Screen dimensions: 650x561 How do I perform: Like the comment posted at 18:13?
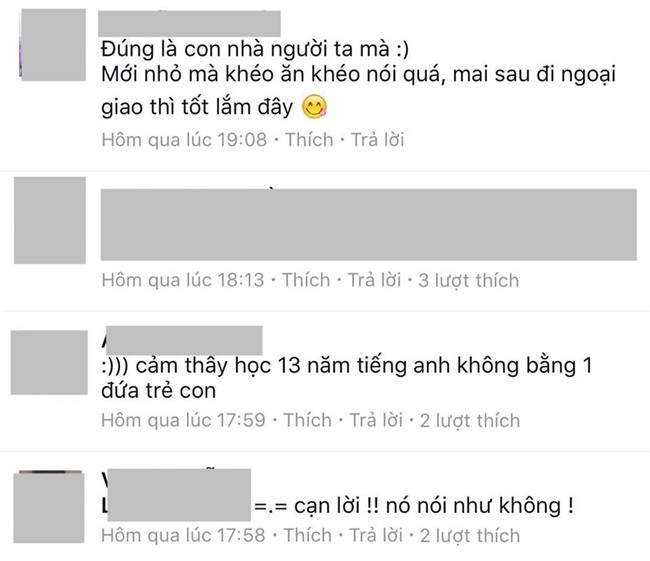[x=306, y=280]
